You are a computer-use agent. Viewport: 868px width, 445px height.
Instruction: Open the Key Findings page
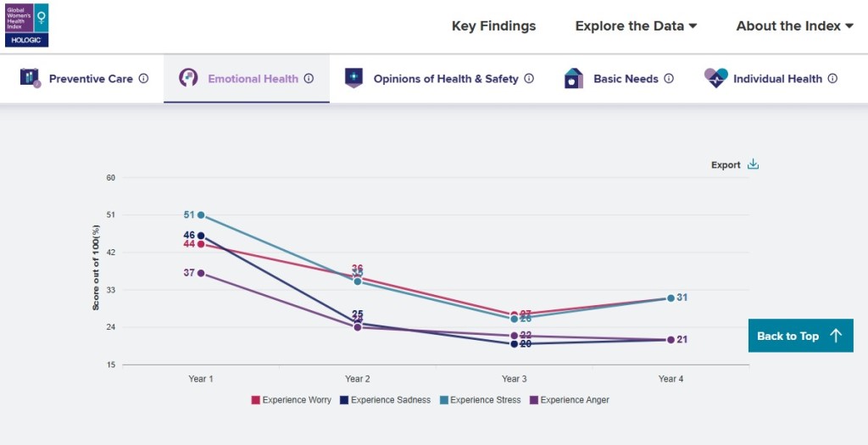pos(493,26)
